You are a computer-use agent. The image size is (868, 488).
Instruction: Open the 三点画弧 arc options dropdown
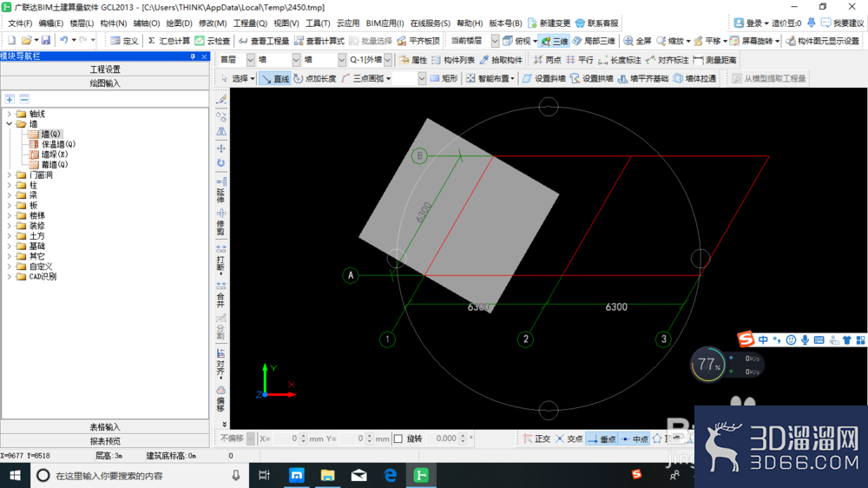(389, 79)
